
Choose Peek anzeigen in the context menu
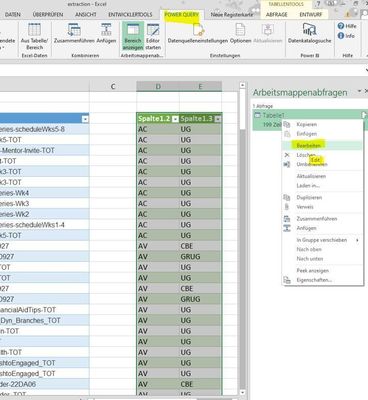(x=322, y=271)
